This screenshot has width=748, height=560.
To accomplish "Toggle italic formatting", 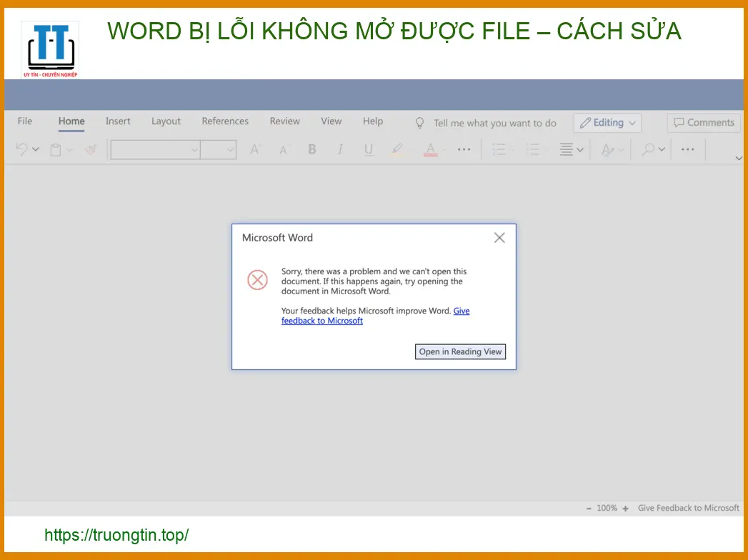I will (x=340, y=149).
